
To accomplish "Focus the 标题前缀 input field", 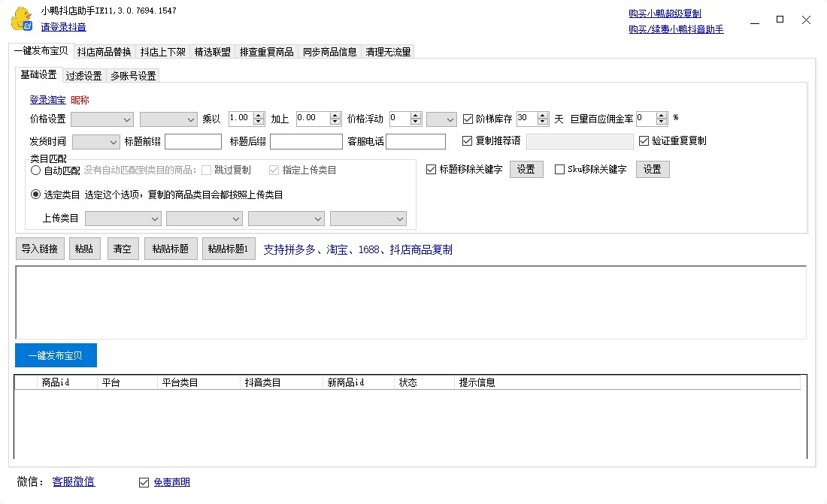I will click(x=193, y=142).
